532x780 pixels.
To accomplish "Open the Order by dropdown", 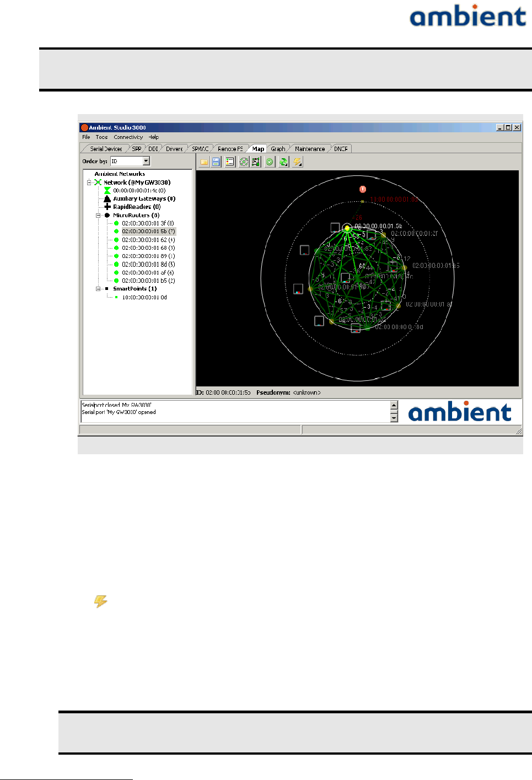I will click(146, 161).
